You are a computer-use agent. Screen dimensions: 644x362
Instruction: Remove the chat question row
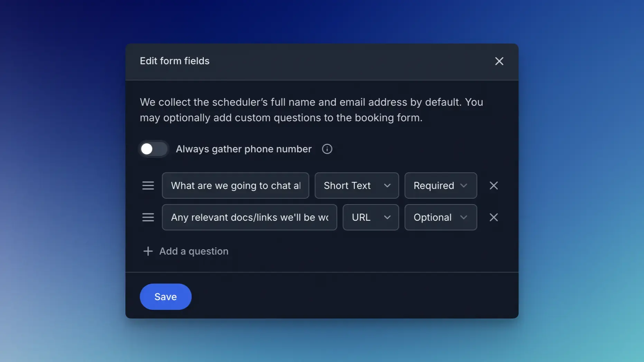point(494,185)
